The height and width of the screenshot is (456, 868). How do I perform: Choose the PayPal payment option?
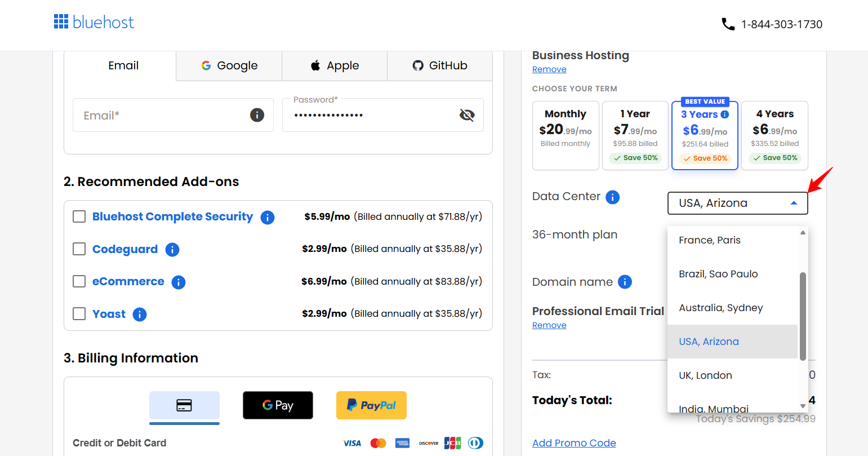tap(371, 405)
